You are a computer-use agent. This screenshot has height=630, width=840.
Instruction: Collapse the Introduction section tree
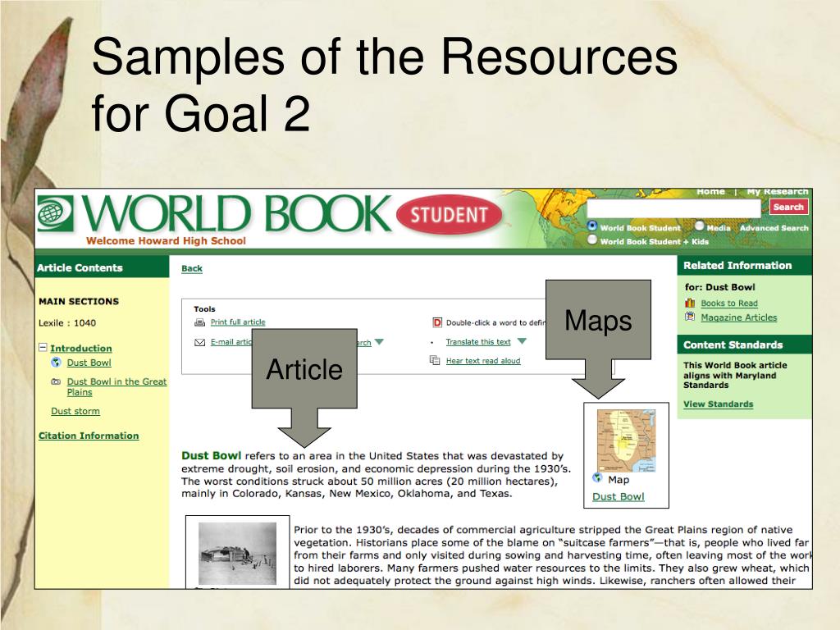43,347
